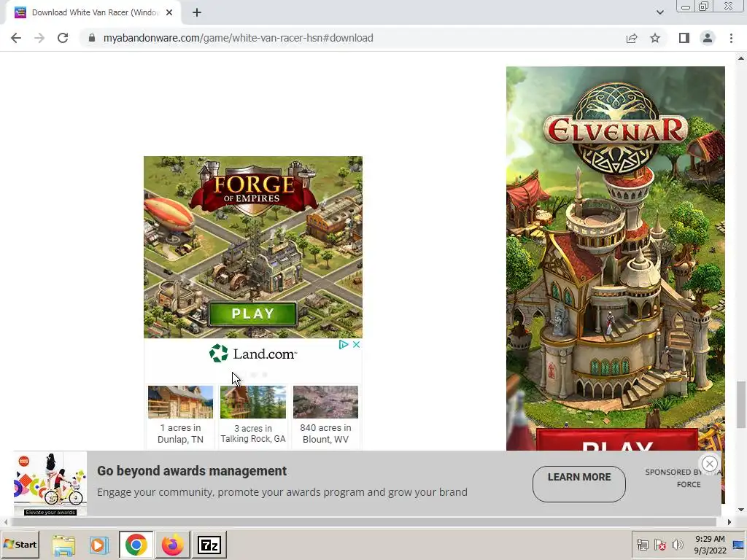Click the network tray icon
This screenshot has width=747, height=560.
click(643, 545)
